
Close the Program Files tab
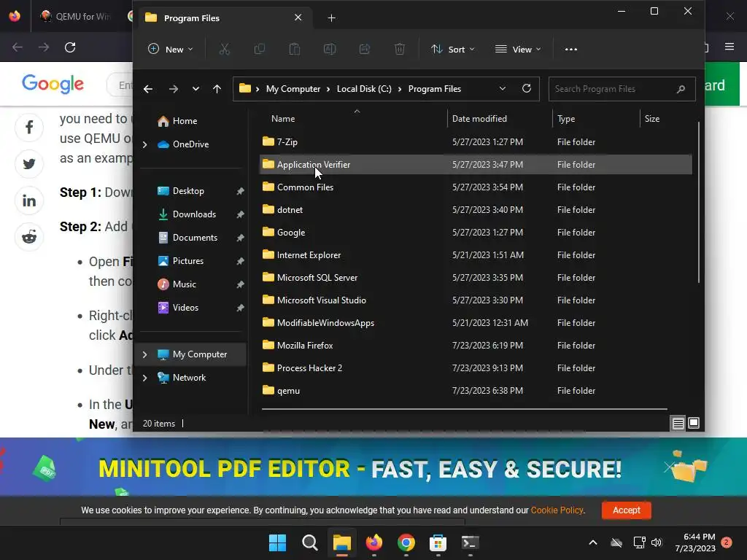tap(298, 17)
